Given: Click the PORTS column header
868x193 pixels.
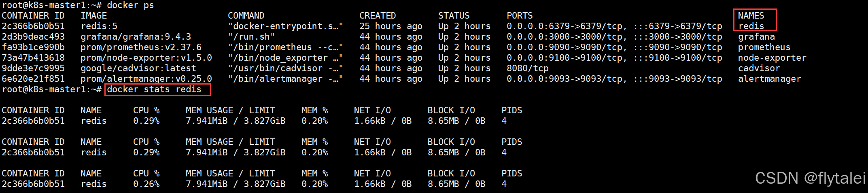Looking at the screenshot, I should [x=520, y=16].
